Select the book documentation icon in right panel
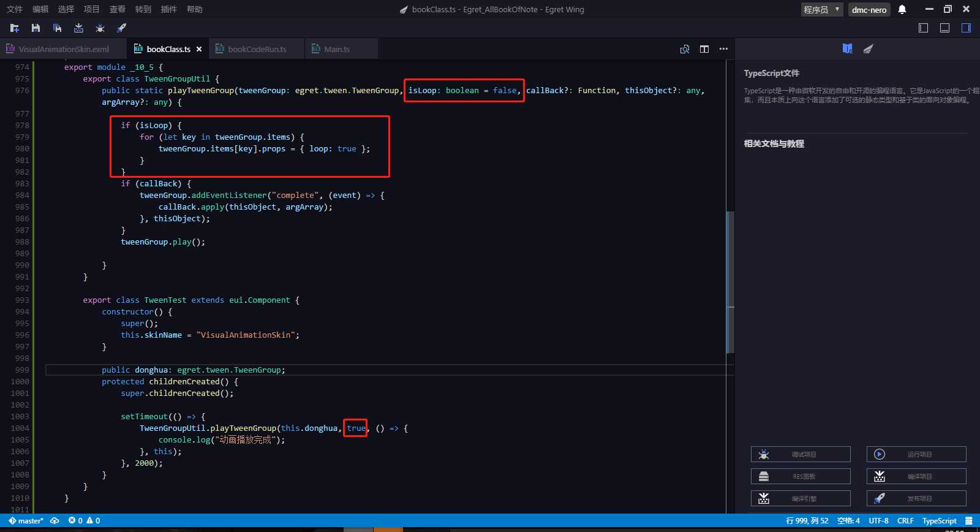This screenshot has height=532, width=980. click(x=847, y=48)
